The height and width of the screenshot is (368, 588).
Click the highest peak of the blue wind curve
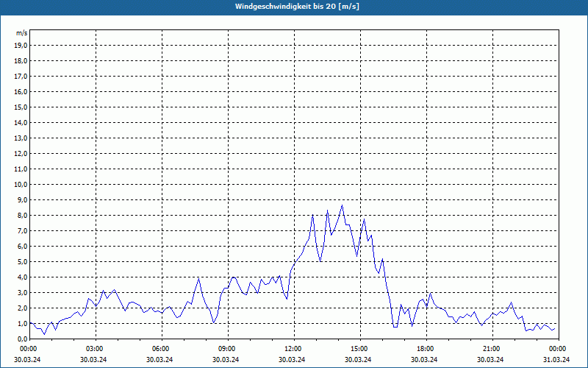[x=342, y=205]
